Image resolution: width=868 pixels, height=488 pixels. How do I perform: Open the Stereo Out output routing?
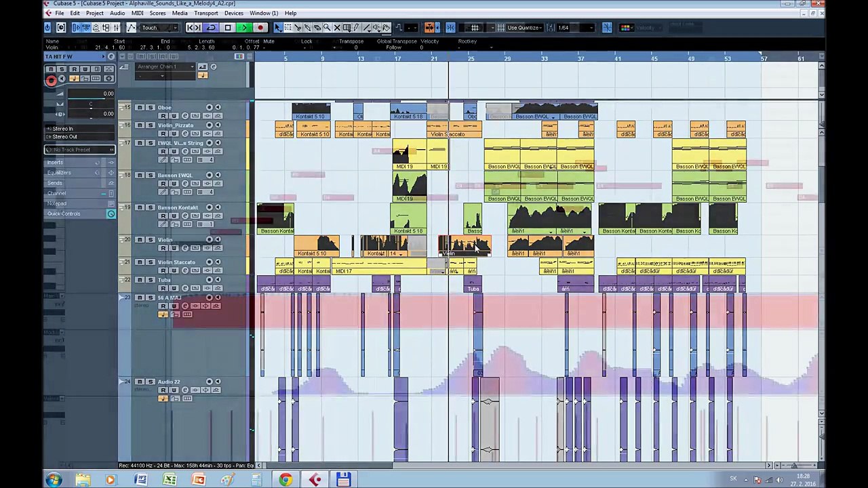pos(80,137)
